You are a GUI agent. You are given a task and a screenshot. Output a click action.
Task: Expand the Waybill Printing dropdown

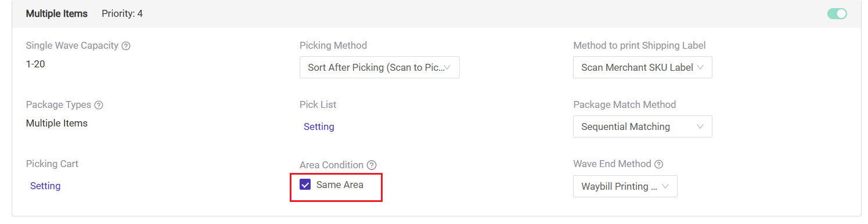click(625, 186)
